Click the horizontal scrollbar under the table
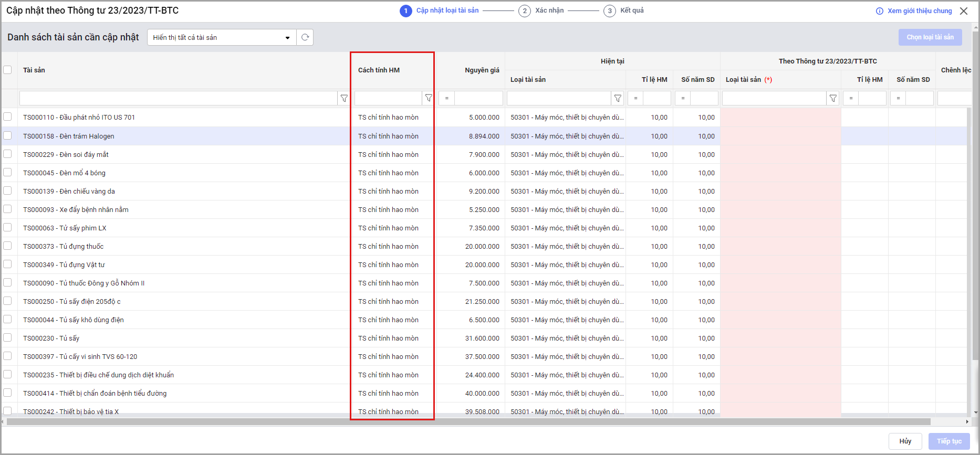The width and height of the screenshot is (980, 455). pyautogui.click(x=467, y=422)
